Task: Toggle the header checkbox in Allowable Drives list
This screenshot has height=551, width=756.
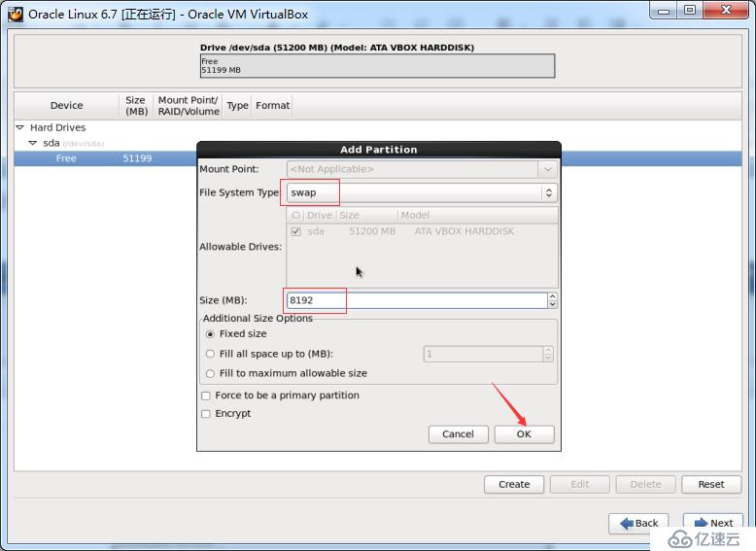Action: click(x=296, y=215)
